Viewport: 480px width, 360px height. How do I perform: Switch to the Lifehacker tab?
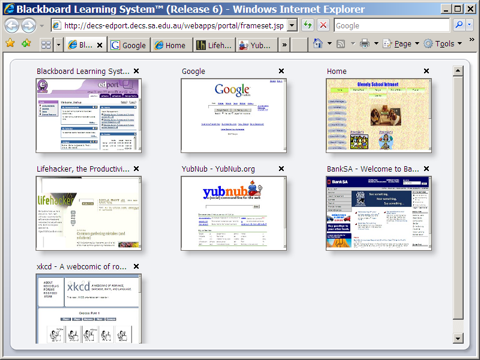tap(214, 45)
